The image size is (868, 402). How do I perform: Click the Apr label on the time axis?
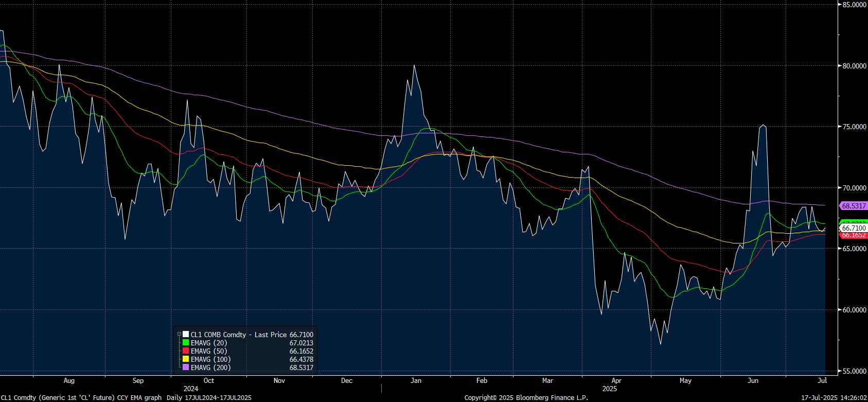click(616, 381)
